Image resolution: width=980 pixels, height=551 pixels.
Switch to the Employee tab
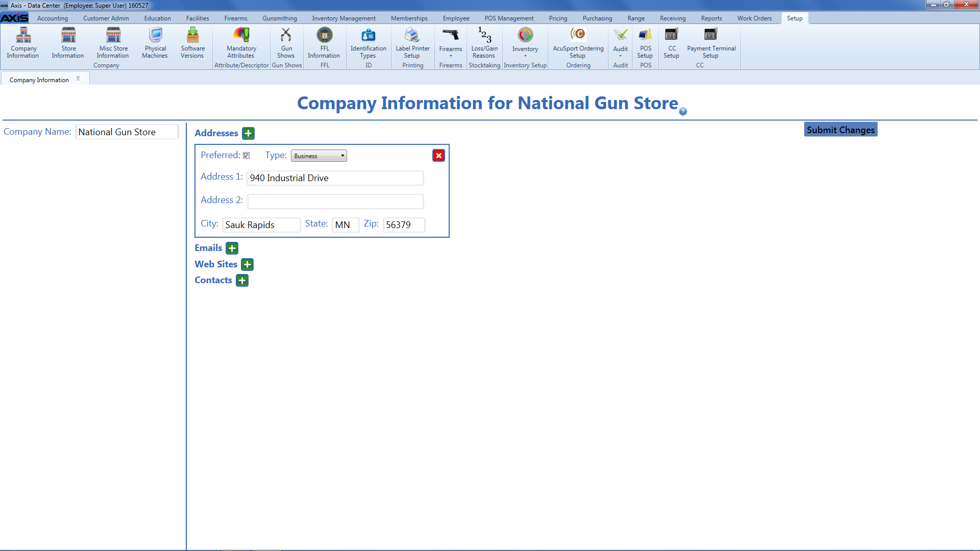(456, 18)
